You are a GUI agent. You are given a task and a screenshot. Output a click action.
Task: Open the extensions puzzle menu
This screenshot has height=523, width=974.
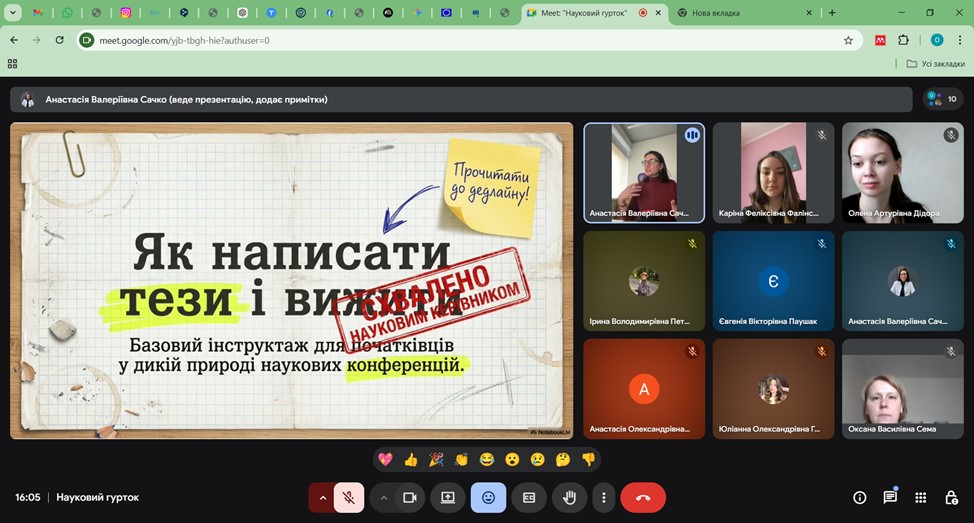pyautogui.click(x=903, y=40)
